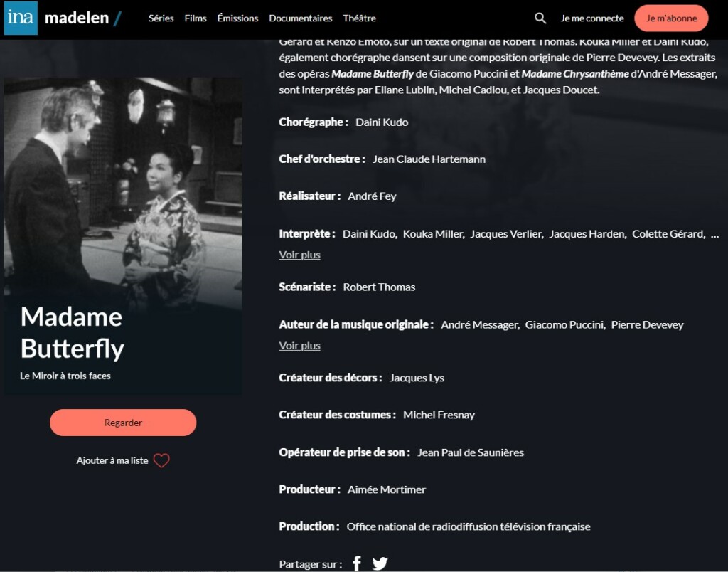The width and height of the screenshot is (728, 572).
Task: Select the Madame Butterfly poster thumbnail
Action: (x=123, y=236)
